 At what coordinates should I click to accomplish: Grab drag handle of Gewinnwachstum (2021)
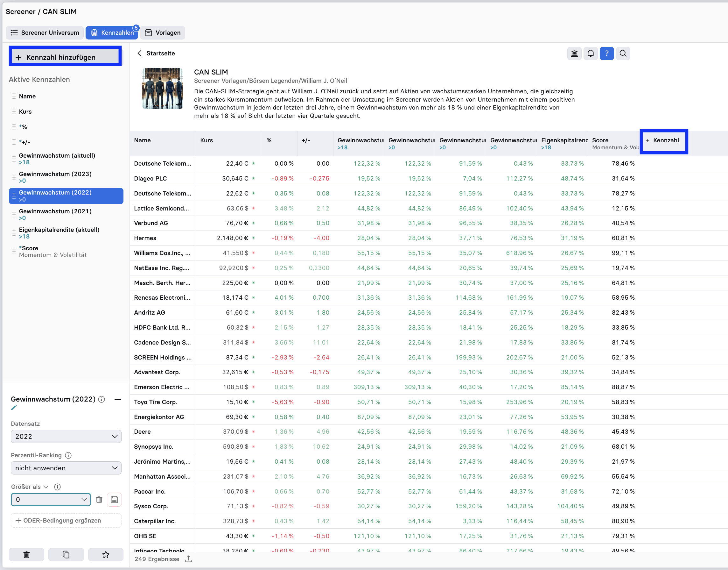click(x=14, y=215)
